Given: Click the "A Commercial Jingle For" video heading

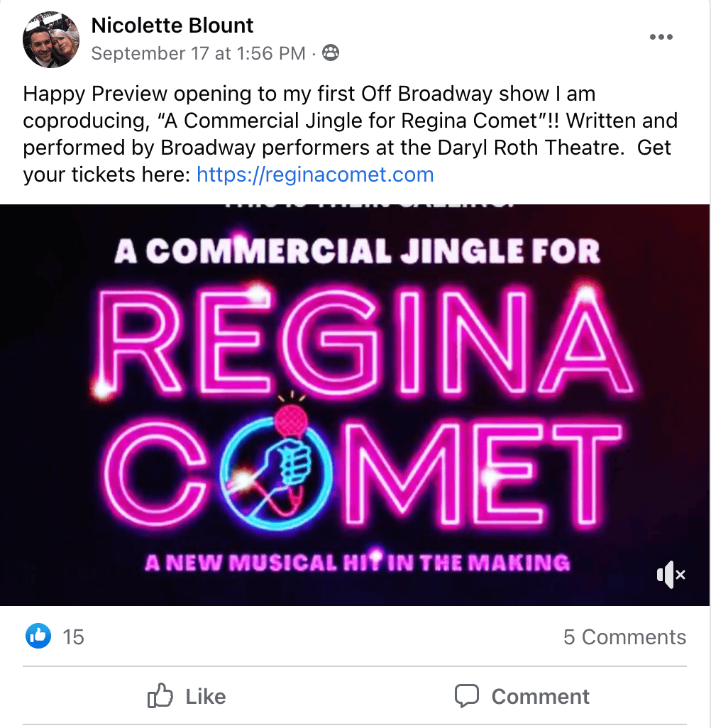Looking at the screenshot, I should tap(357, 250).
